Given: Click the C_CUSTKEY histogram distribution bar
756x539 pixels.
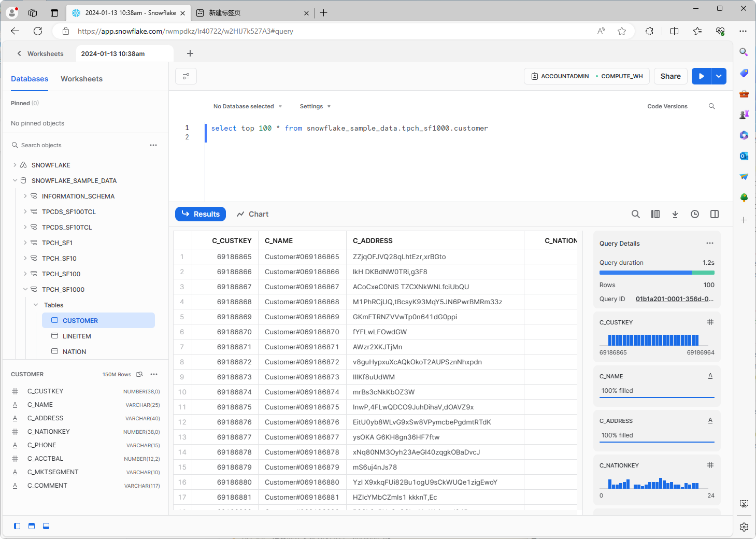Looking at the screenshot, I should (x=653, y=340).
